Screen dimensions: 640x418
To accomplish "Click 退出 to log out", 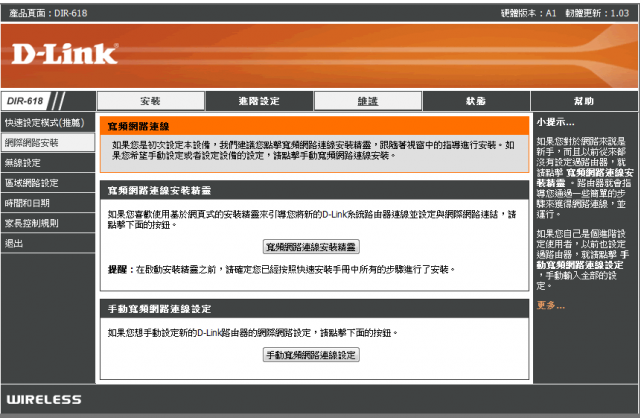I will [x=48, y=243].
